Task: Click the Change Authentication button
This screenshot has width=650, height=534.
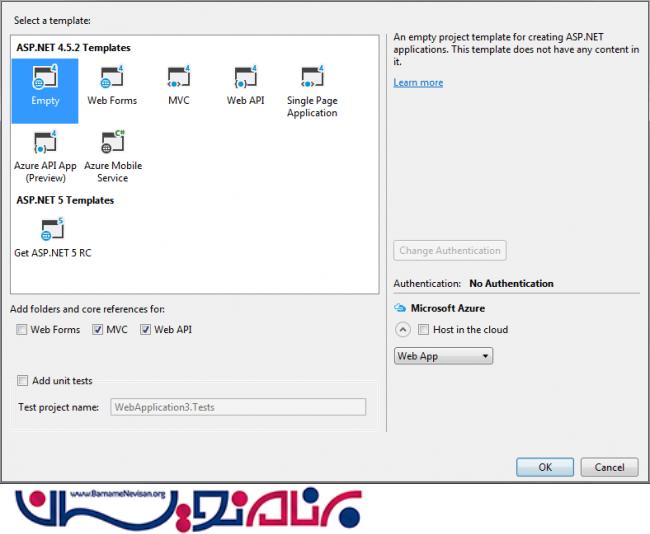Action: tap(450, 250)
